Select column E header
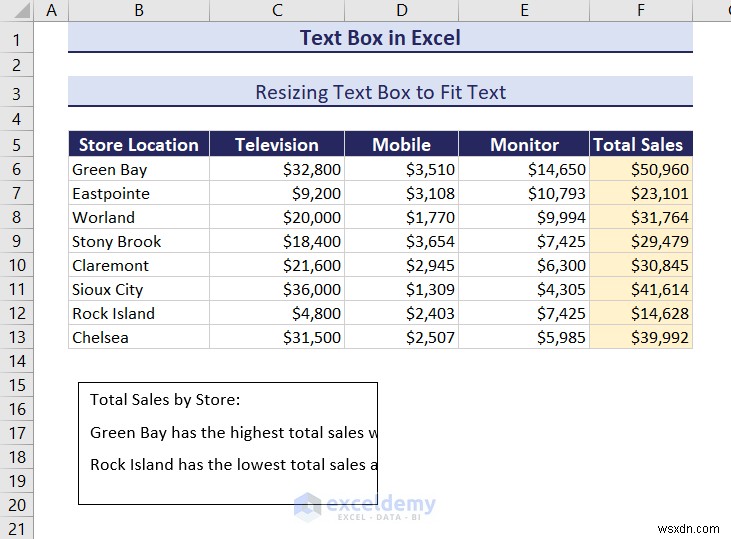 [524, 10]
